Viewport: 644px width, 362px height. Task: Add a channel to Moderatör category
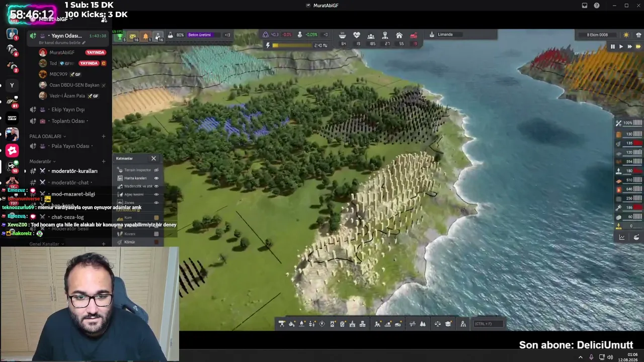104,161
